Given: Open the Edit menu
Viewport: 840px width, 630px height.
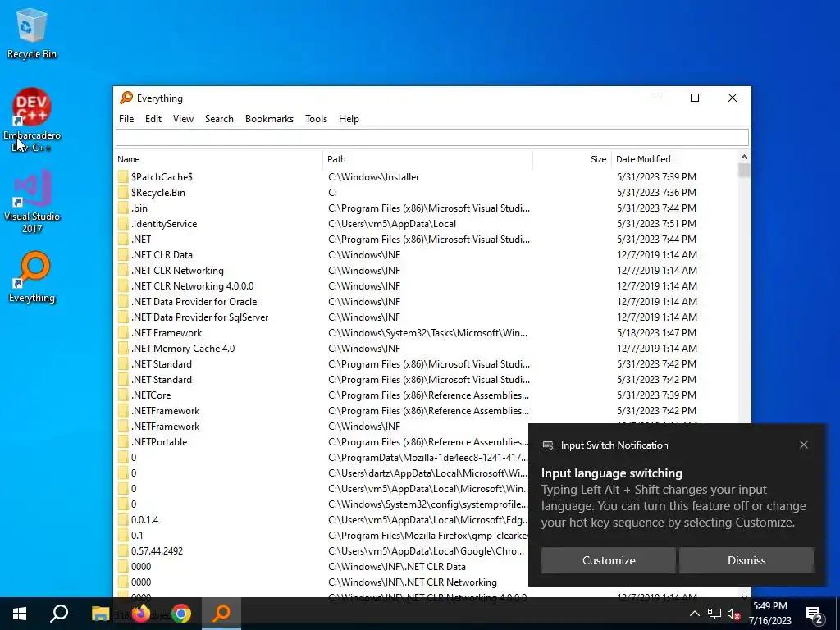Looking at the screenshot, I should click(x=153, y=119).
